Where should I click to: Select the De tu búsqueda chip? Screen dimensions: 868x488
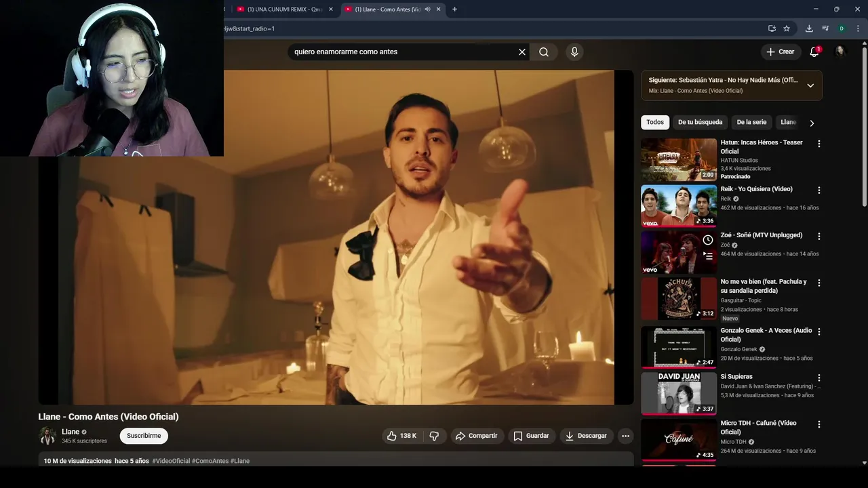700,122
